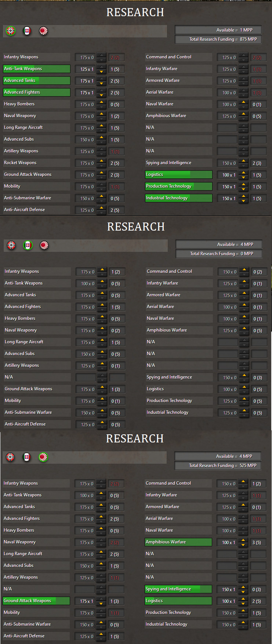Increase Logistics funding in the 0 MPP panel
This screenshot has width=272, height=644.
click(244, 387)
